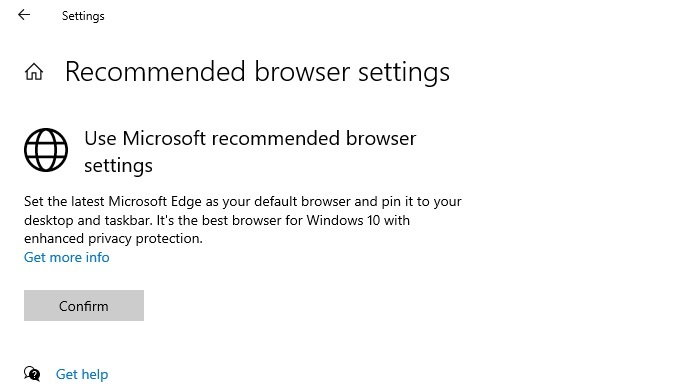Screen dimensions: 696x384
Task: Click the word 'Microsoft' in the subheading
Action: (x=164, y=139)
